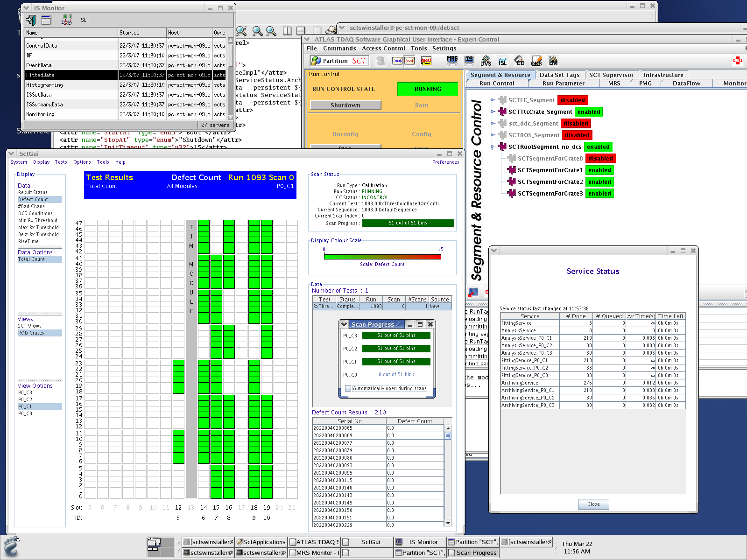Click the network servers icon in IS Monitor
This screenshot has height=560, width=747.
(x=66, y=20)
